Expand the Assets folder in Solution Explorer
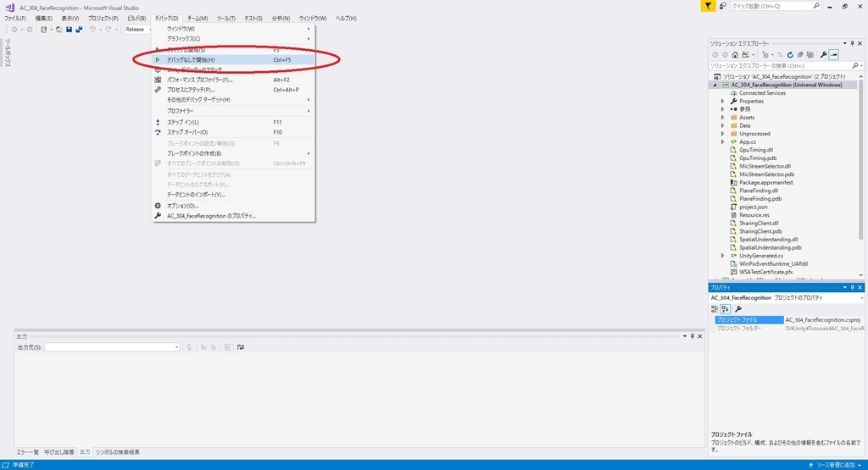This screenshot has width=868, height=470. coord(722,117)
